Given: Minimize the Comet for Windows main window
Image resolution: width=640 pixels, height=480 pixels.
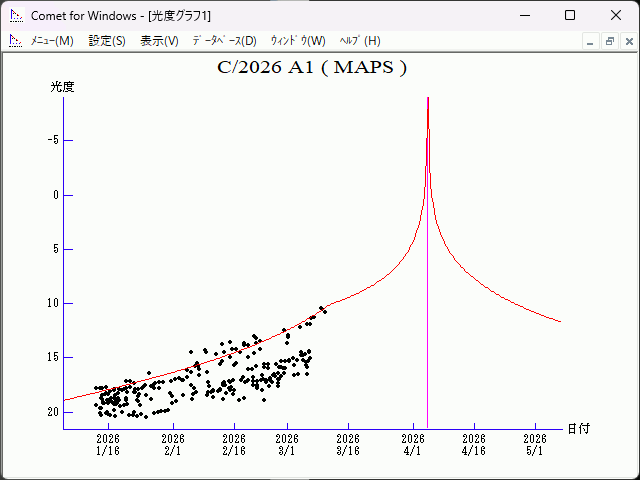Looking at the screenshot, I should [x=524, y=15].
